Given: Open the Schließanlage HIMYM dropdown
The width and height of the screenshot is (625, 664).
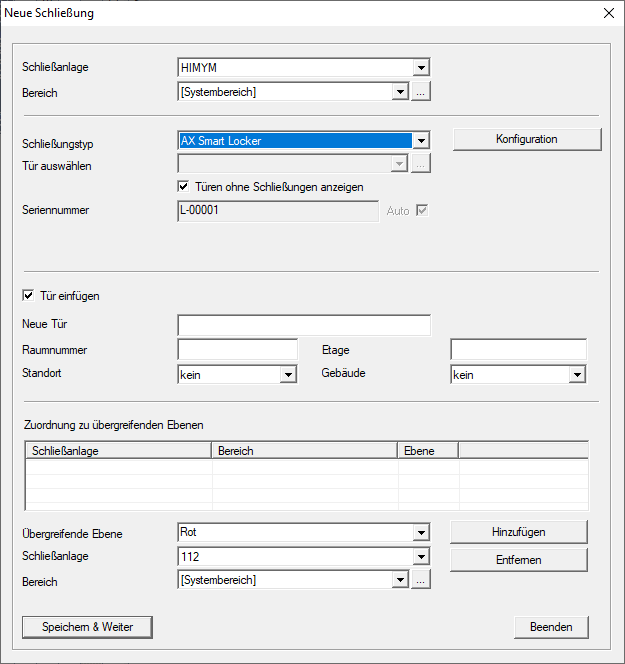Looking at the screenshot, I should (422, 68).
